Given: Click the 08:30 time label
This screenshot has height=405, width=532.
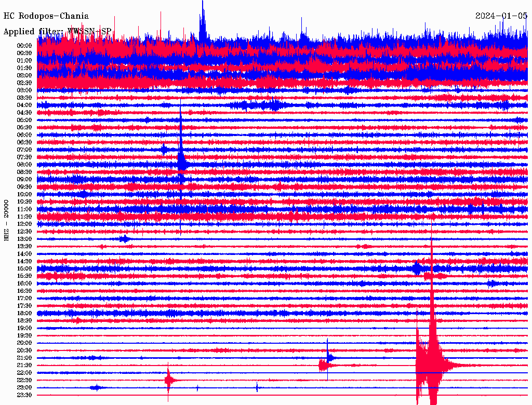Looking at the screenshot, I should [x=24, y=172].
